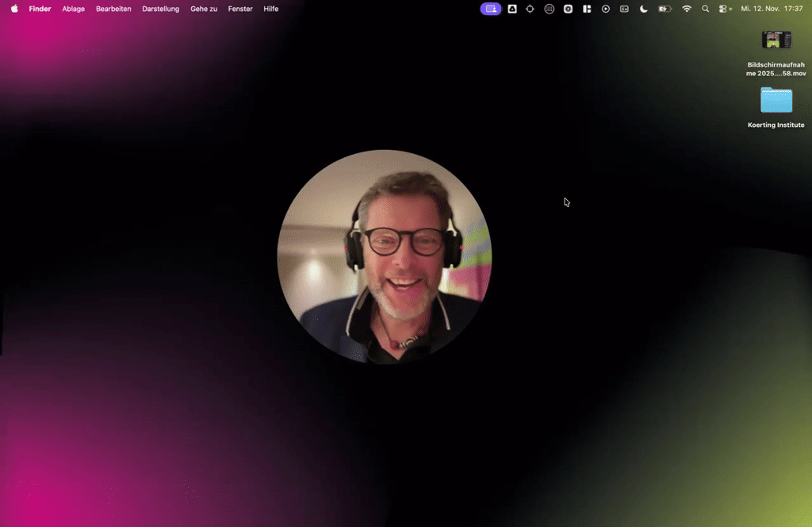This screenshot has height=527, width=812.
Task: Open the Ablage menu
Action: point(74,9)
